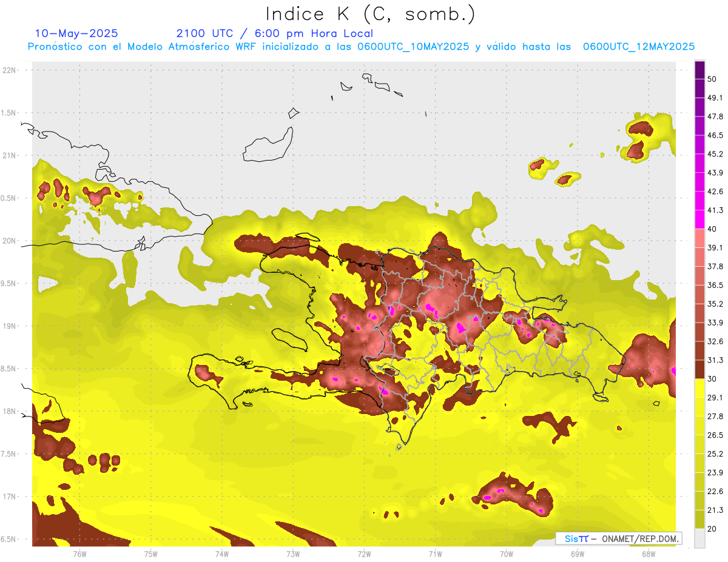
Task: Click the "71W" longitude label
Action: click(435, 554)
